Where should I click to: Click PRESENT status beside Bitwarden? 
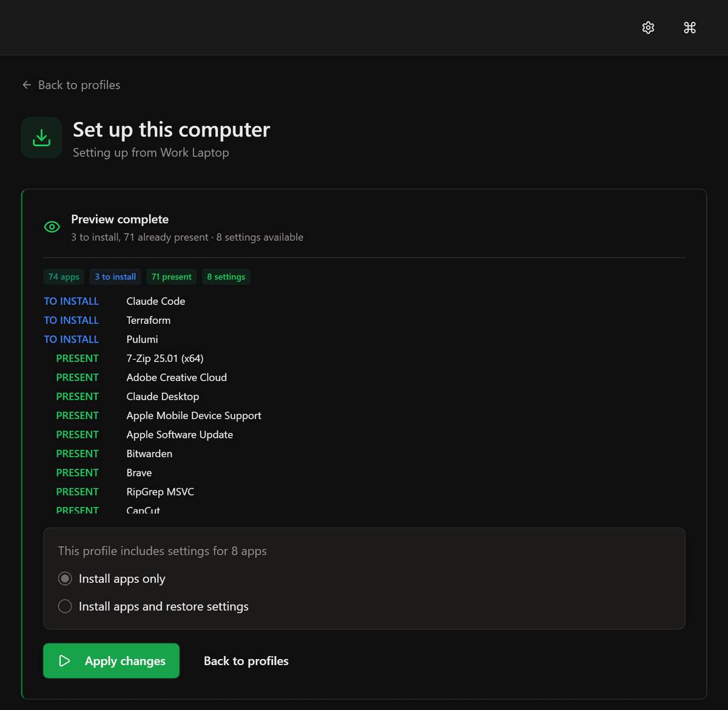pyautogui.click(x=77, y=454)
